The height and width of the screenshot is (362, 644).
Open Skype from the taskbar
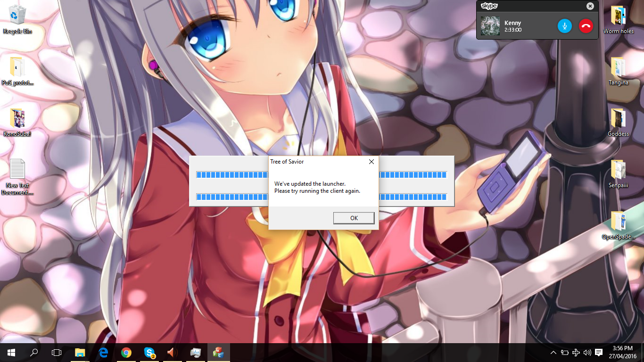pos(149,352)
